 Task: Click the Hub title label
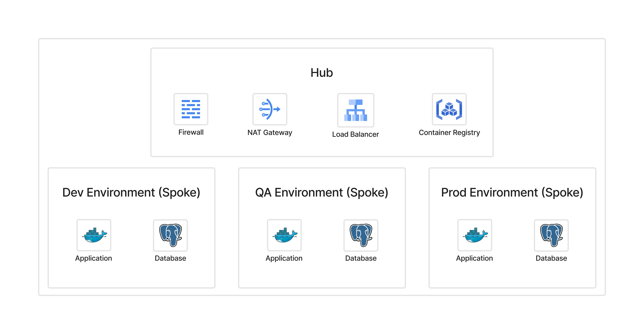322,73
